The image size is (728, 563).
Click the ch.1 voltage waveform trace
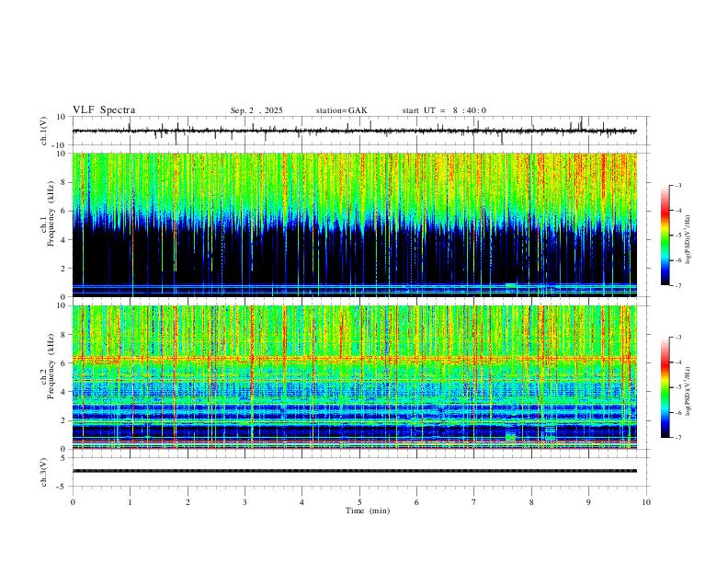tap(354, 131)
